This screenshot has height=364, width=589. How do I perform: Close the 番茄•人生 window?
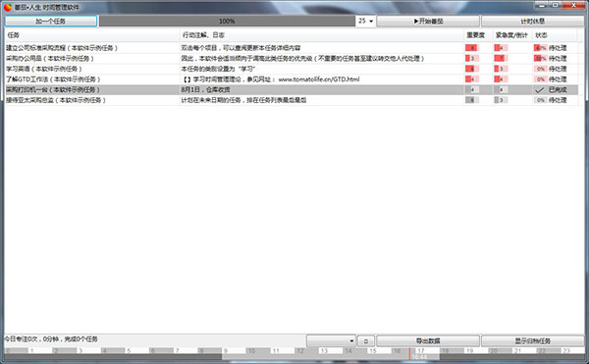pos(574,5)
